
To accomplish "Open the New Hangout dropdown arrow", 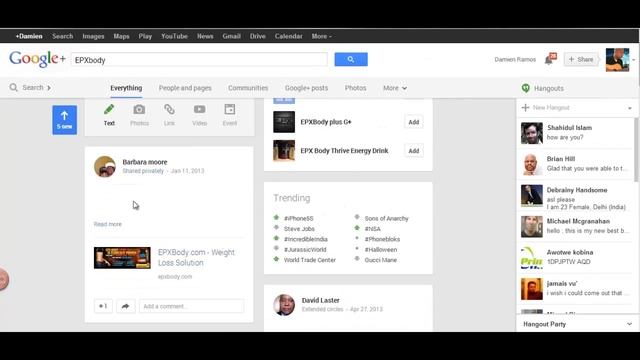I will click(630, 108).
